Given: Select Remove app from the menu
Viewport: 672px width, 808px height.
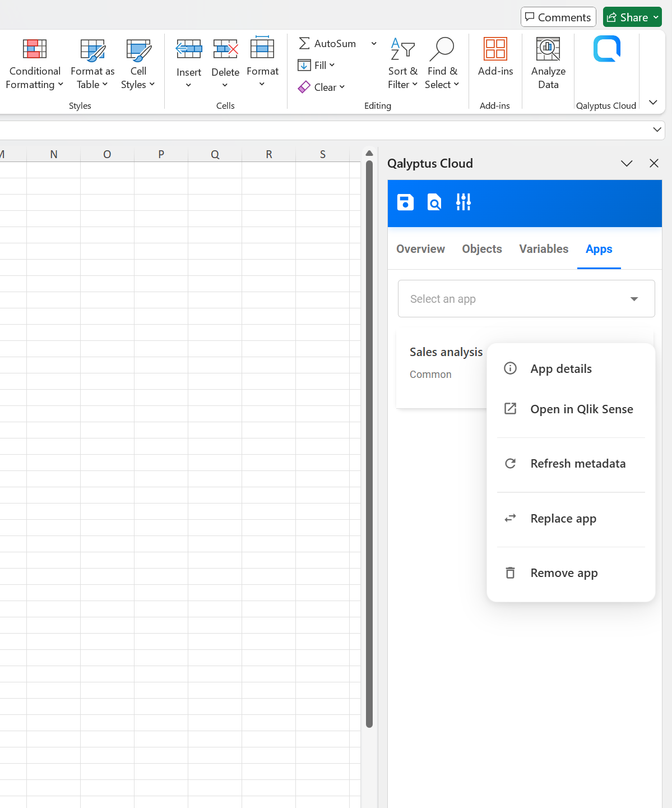Looking at the screenshot, I should click(x=564, y=572).
